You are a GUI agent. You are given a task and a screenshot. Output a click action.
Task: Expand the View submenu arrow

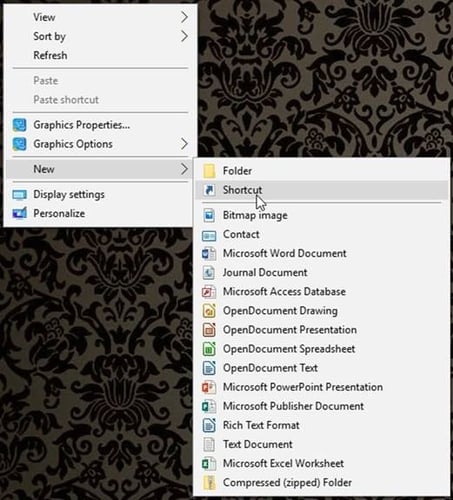(184, 17)
